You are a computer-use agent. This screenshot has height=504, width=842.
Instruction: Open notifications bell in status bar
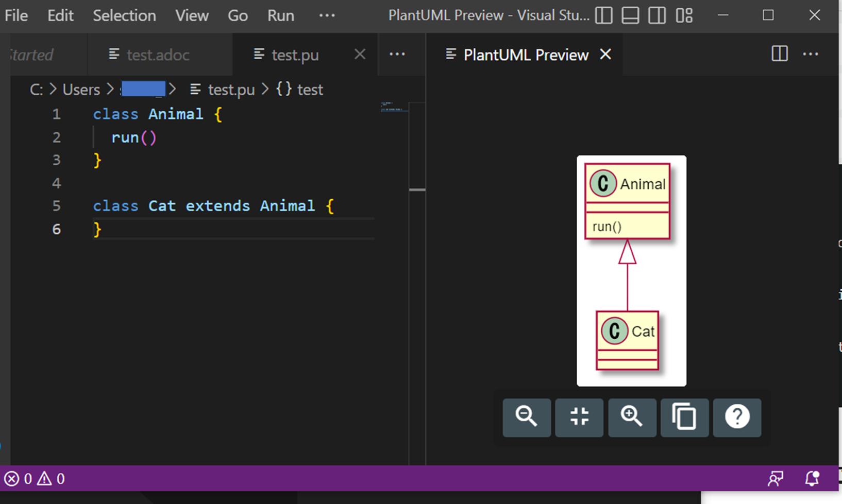812,479
